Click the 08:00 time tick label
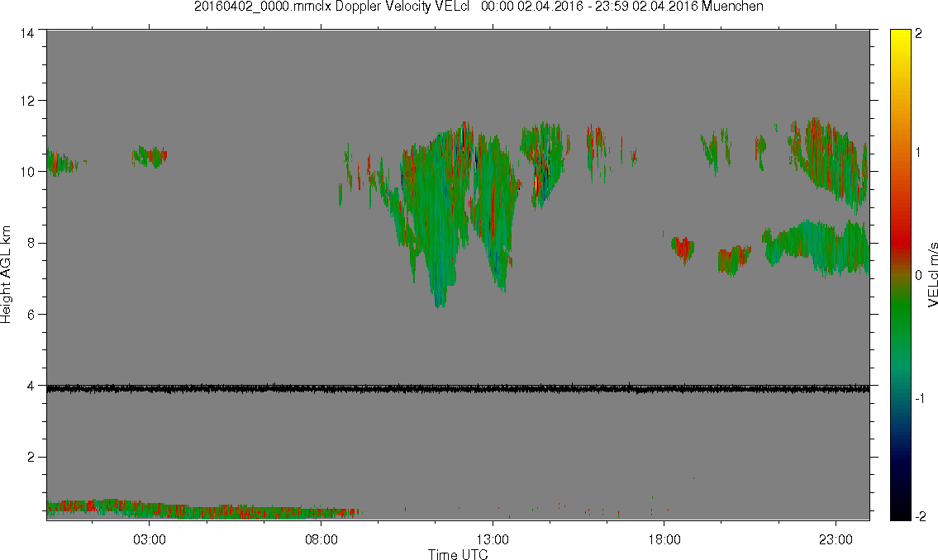The width and height of the screenshot is (938, 560). [x=321, y=539]
